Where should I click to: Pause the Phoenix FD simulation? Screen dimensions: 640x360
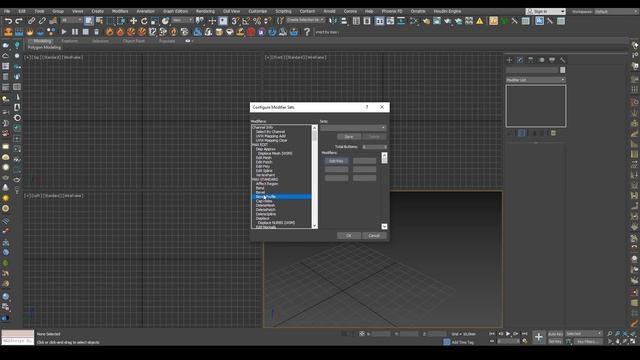point(75,32)
